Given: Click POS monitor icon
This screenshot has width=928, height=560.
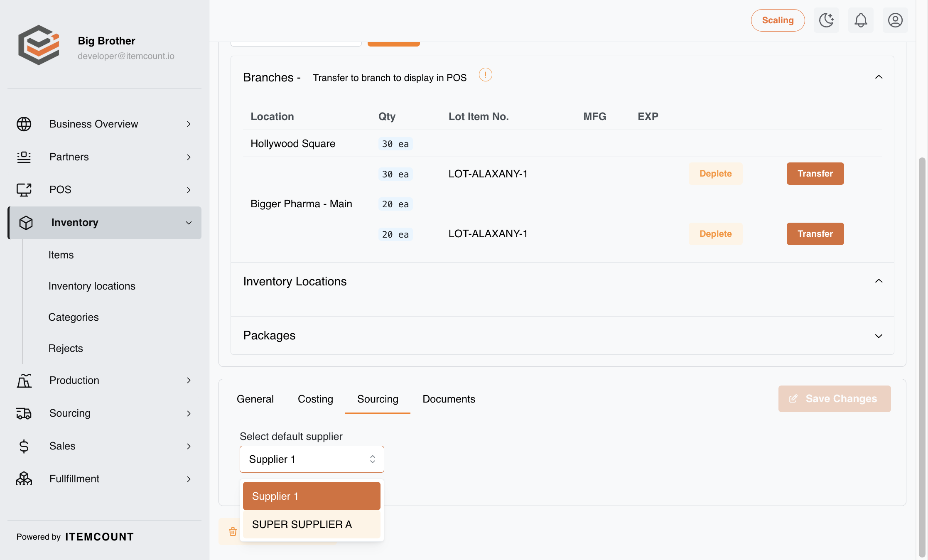Looking at the screenshot, I should point(24,189).
